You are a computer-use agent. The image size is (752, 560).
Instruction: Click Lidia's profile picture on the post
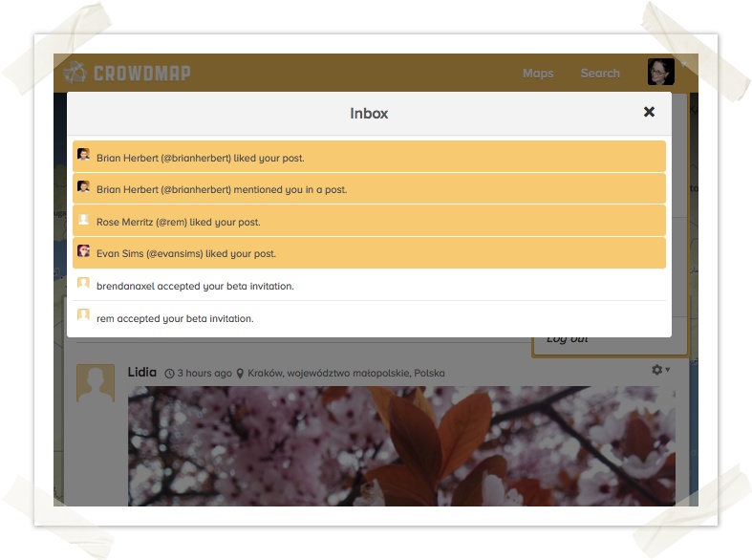click(96, 383)
